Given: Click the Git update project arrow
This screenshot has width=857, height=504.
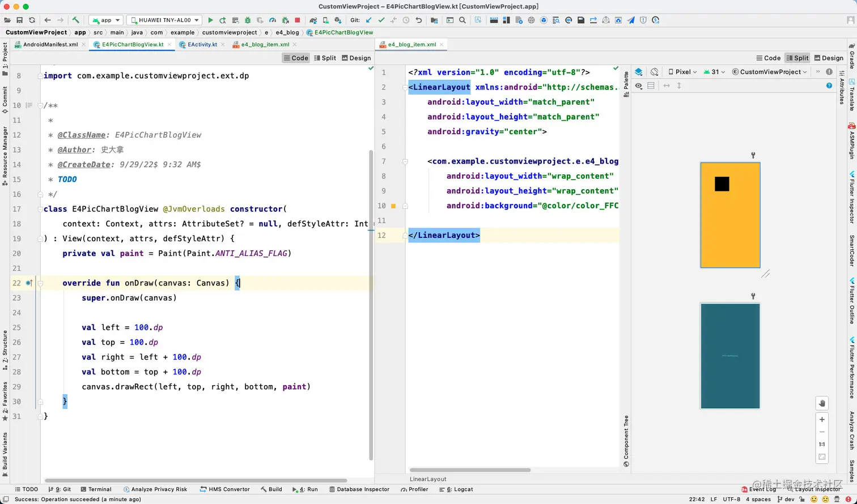Looking at the screenshot, I should click(369, 20).
